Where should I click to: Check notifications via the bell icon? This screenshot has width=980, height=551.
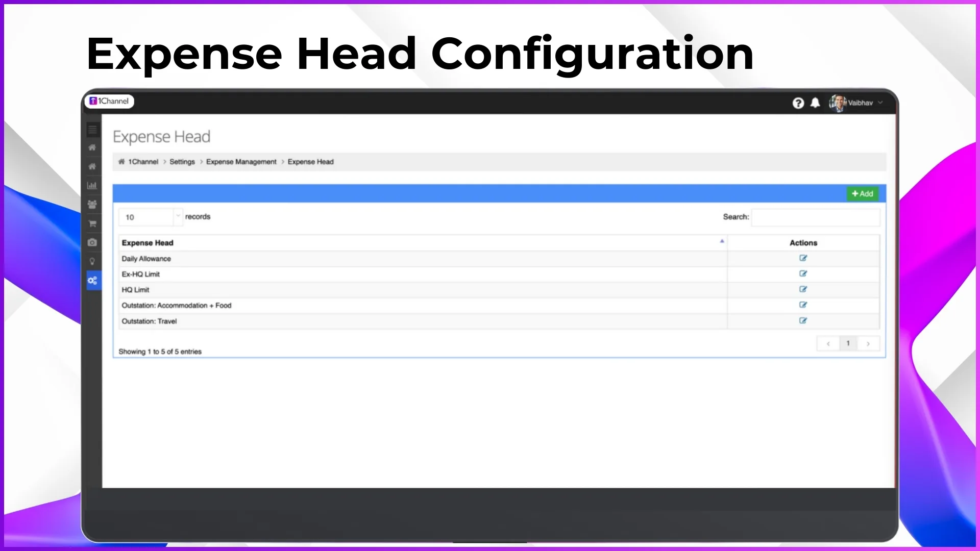(815, 103)
